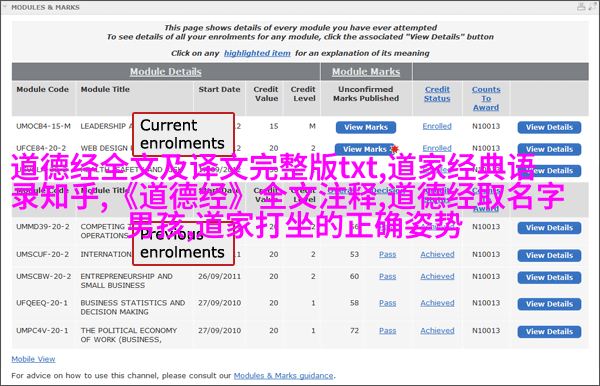Screen dimensions: 600x386
Task: Click the 'Start Date' column header at top
Action: click(x=219, y=89)
